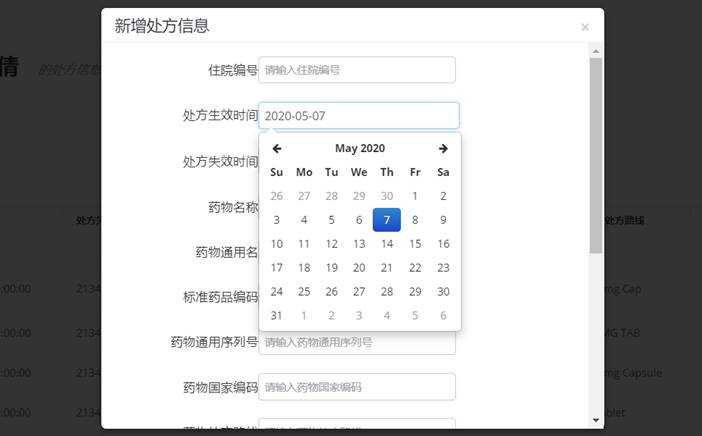Image resolution: width=702 pixels, height=436 pixels.
Task: Choose May 23 in the calendar
Action: coord(443,268)
